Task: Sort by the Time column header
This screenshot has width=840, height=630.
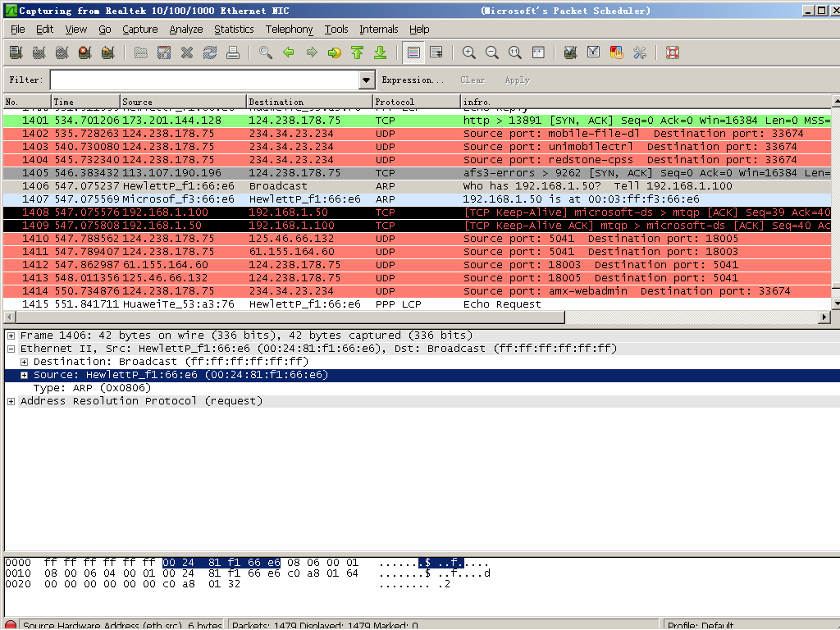Action: 85,102
